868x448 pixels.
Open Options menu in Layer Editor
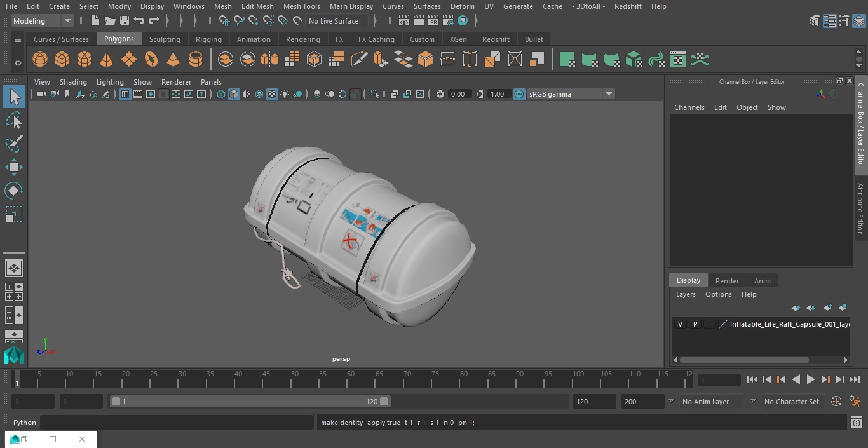[x=719, y=294]
